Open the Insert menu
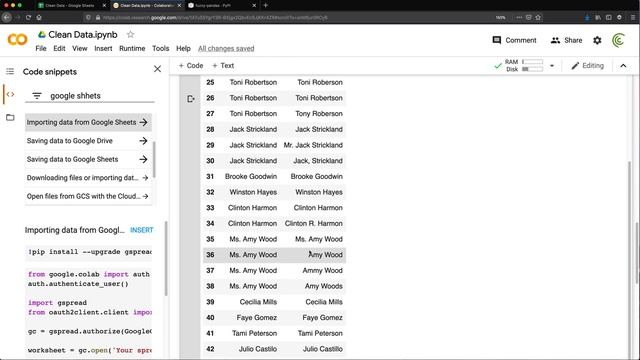 [x=103, y=48]
